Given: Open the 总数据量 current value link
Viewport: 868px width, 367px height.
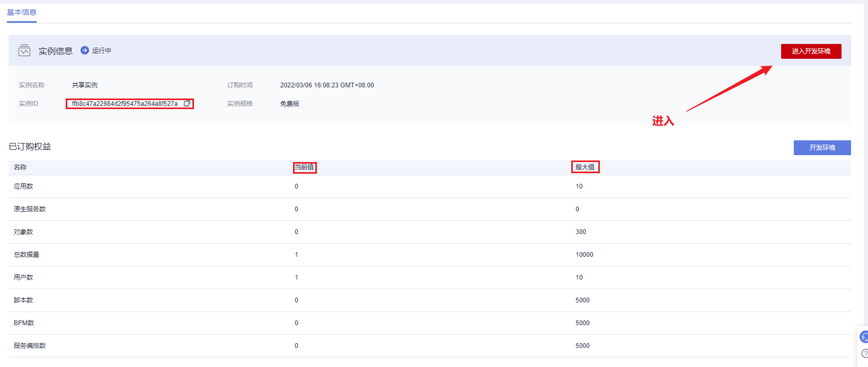Looking at the screenshot, I should click(x=296, y=255).
